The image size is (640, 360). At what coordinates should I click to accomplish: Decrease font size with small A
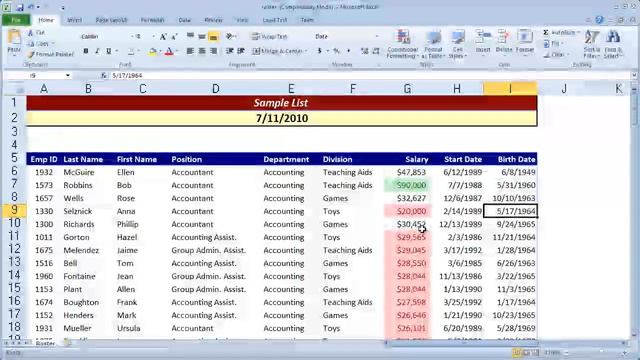pyautogui.click(x=174, y=37)
